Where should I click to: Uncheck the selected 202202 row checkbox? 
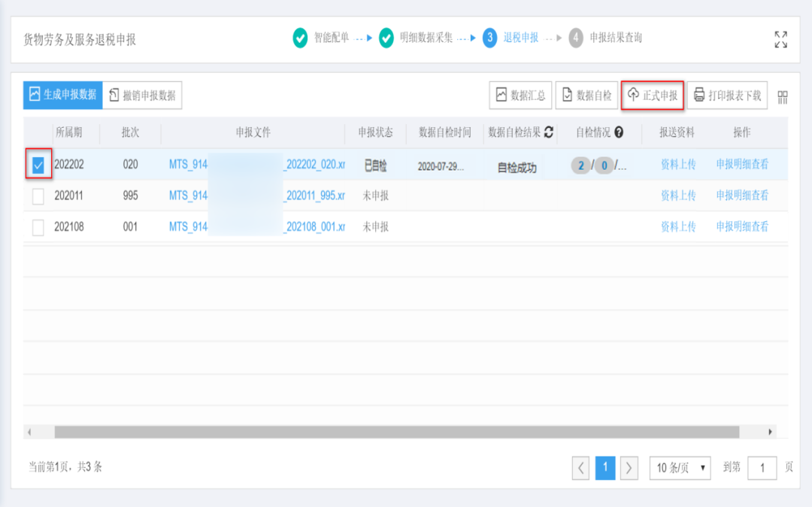click(38, 166)
